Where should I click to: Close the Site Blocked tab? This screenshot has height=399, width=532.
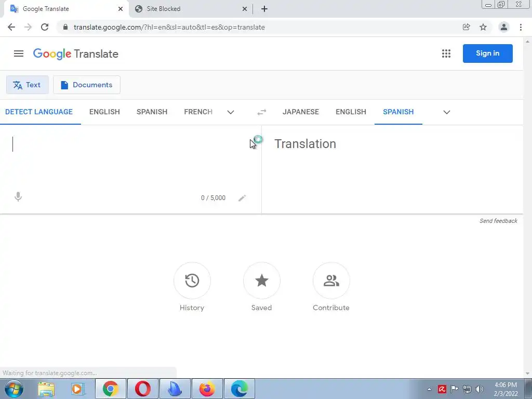[245, 9]
